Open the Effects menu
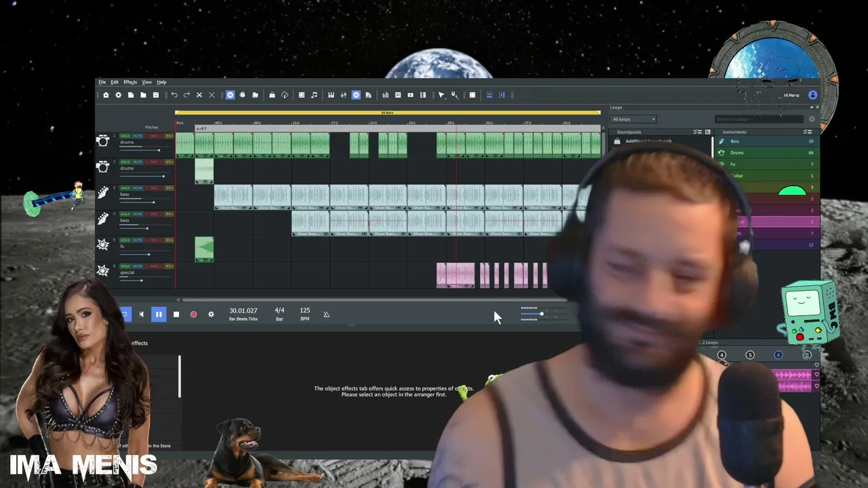 (130, 82)
